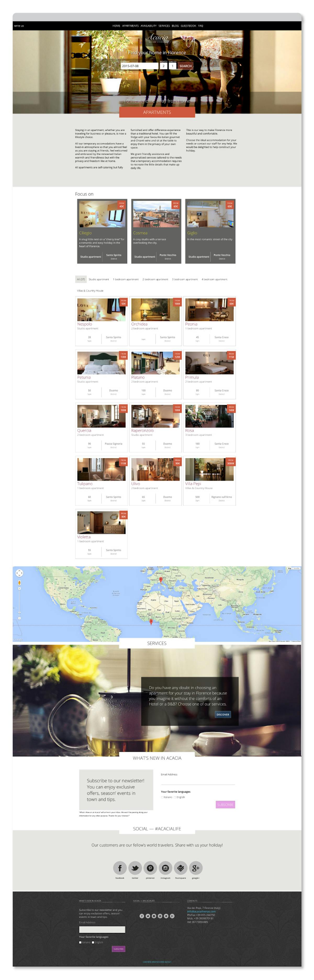314x980 pixels.
Task: Click the email address box in the footer
Action: (x=102, y=929)
